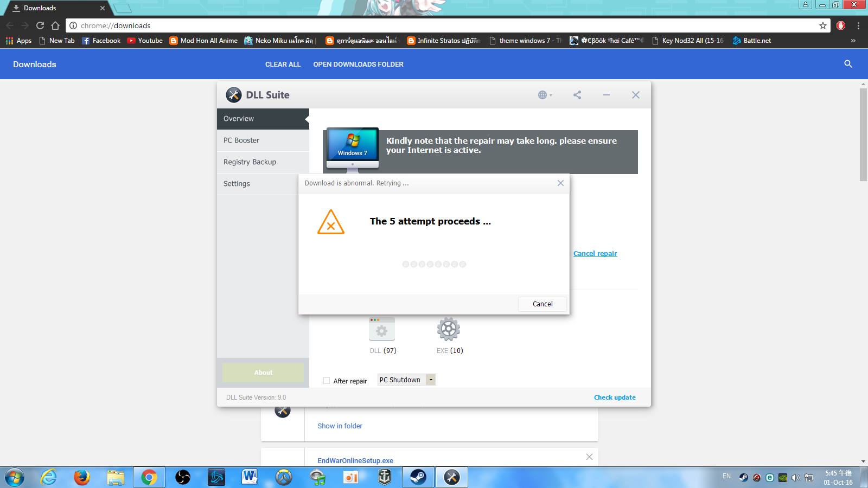Open the Key Nod32 All bookmark
This screenshot has width=868, height=488.
point(688,41)
